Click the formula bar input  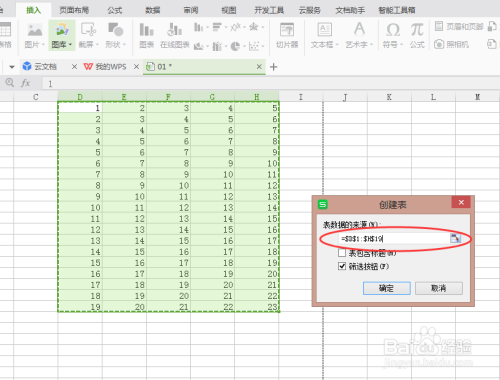coord(271,83)
